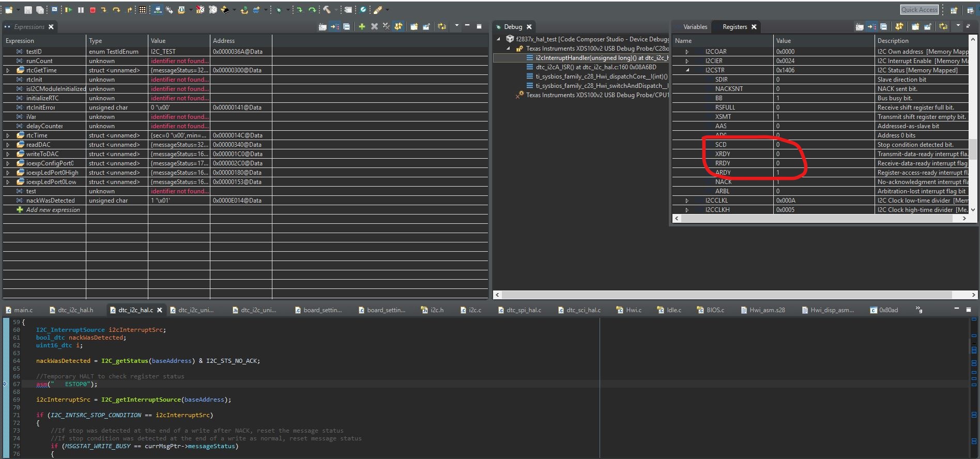Expand the I2CCLKL register
980x459 pixels.
point(687,201)
